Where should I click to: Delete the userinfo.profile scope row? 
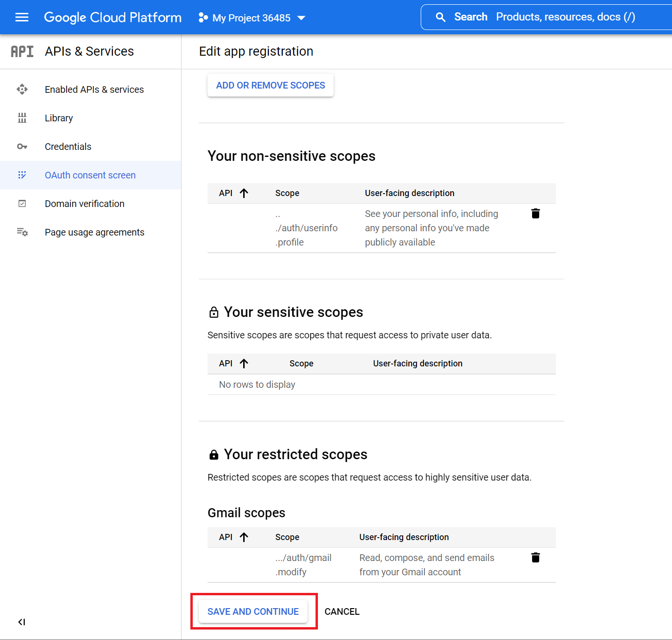535,214
